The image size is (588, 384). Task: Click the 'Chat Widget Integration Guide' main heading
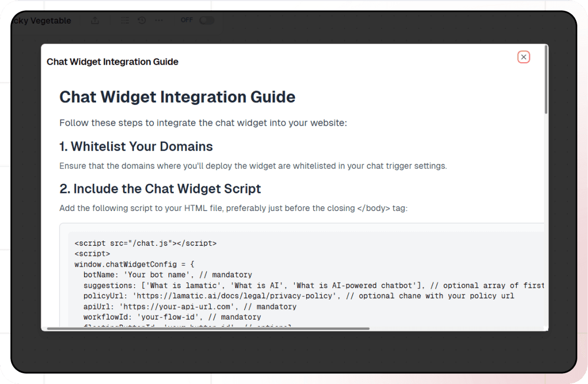[x=177, y=97]
